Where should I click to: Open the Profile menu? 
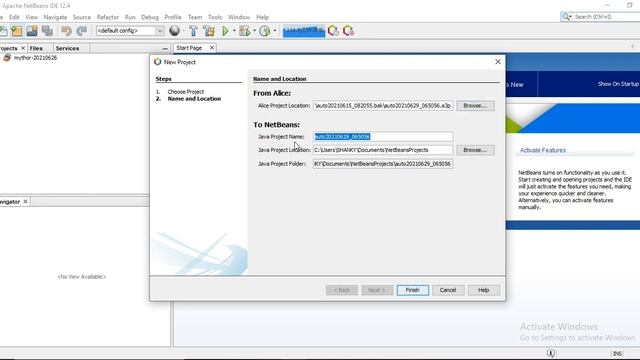173,17
